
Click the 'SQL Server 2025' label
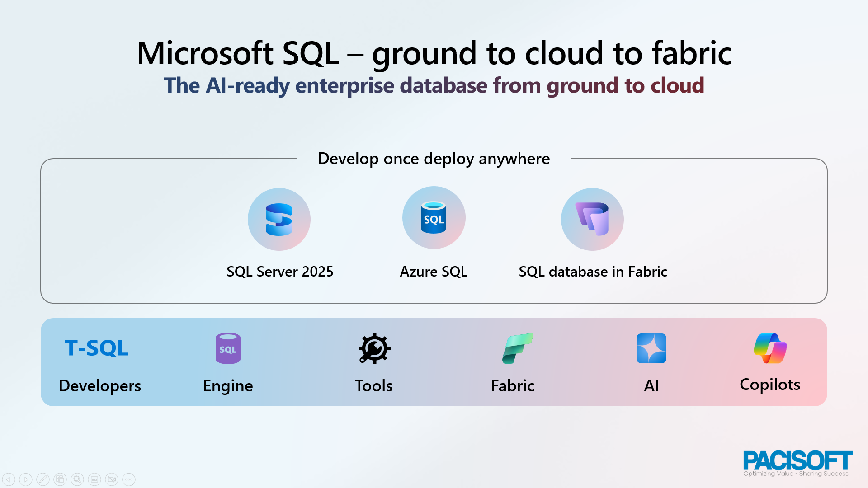click(280, 272)
